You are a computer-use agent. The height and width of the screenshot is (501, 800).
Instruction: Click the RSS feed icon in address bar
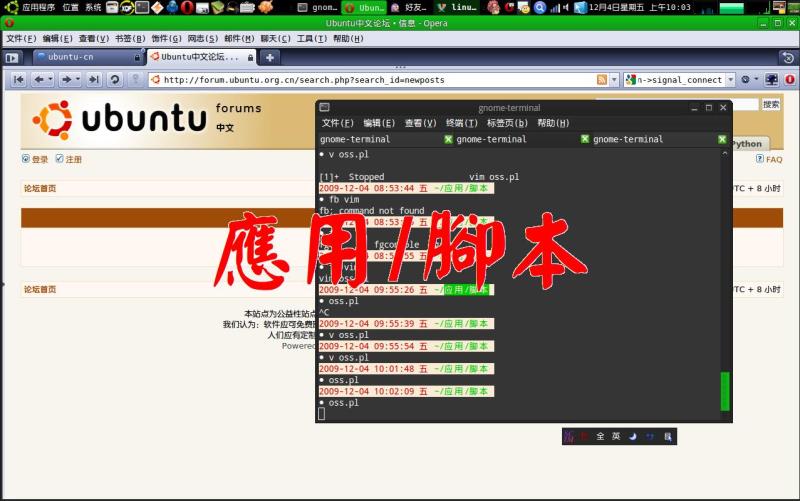pos(602,80)
